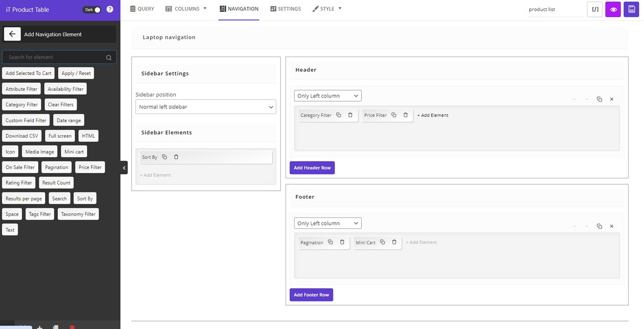Image resolution: width=644 pixels, height=329 pixels.
Task: Duplicate the Category Filter header chip
Action: 339,115
